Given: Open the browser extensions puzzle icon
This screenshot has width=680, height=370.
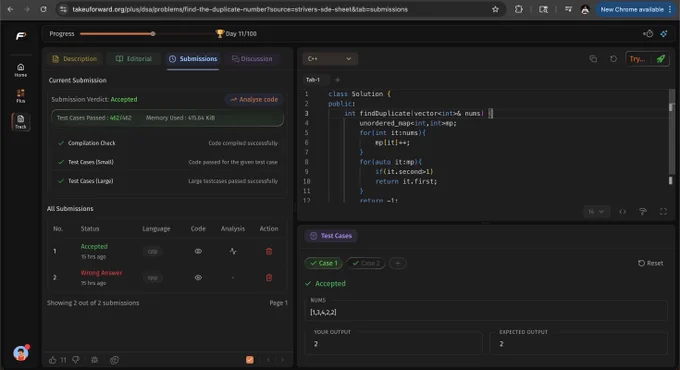Looking at the screenshot, I should 518,9.
